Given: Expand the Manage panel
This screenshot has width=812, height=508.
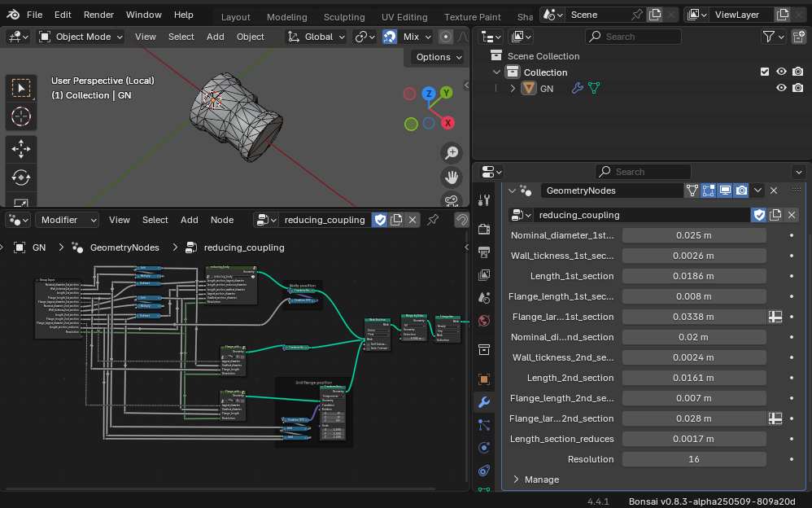Looking at the screenshot, I should click(516, 480).
